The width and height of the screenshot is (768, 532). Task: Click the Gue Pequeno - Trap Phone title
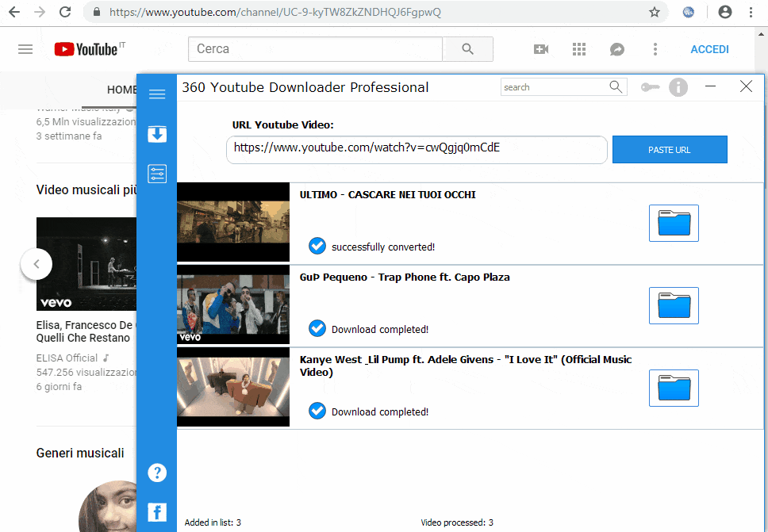pos(405,277)
